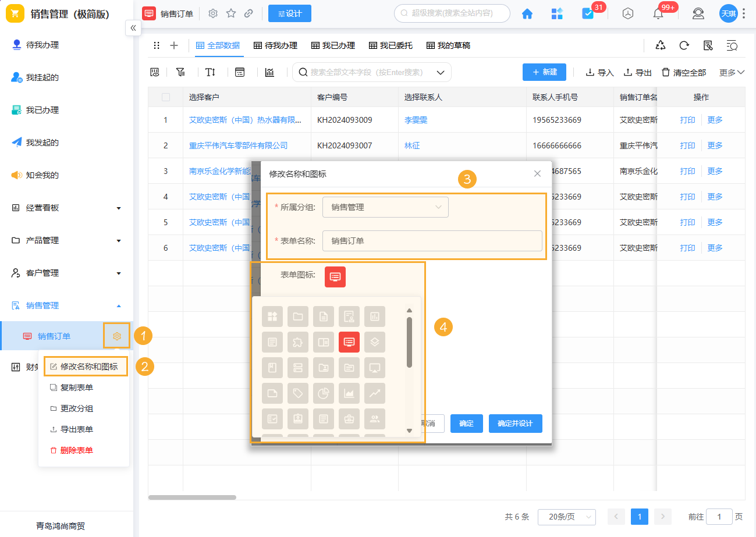Open the 20条/页 page size dropdown

click(x=566, y=517)
